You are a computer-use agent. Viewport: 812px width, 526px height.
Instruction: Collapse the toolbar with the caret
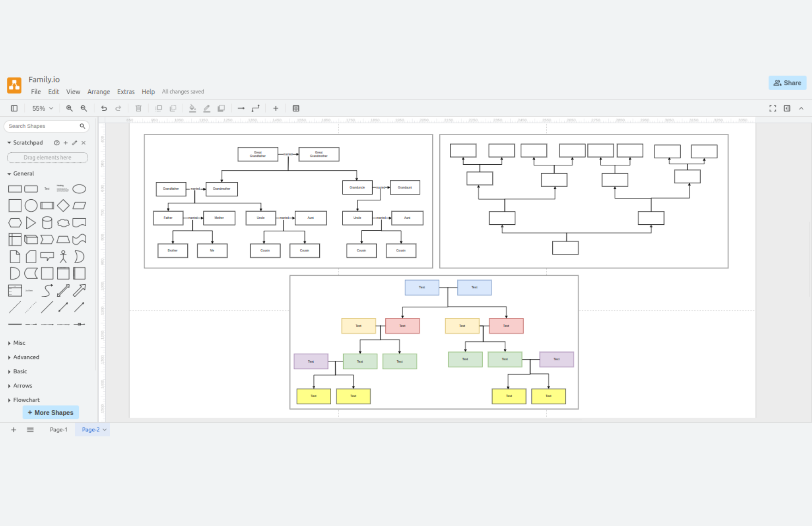(x=801, y=108)
